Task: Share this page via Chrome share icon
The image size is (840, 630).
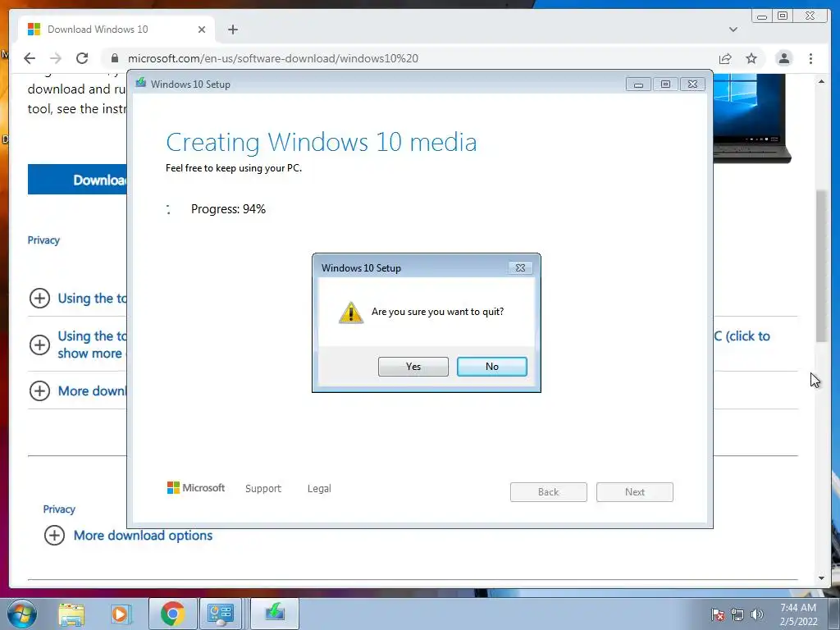Action: click(725, 58)
